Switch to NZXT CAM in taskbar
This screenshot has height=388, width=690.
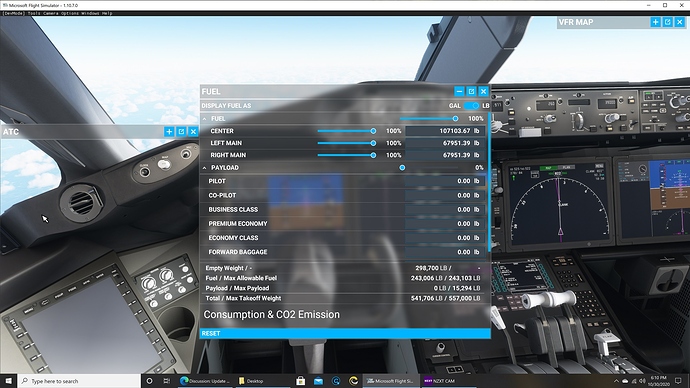coord(449,381)
